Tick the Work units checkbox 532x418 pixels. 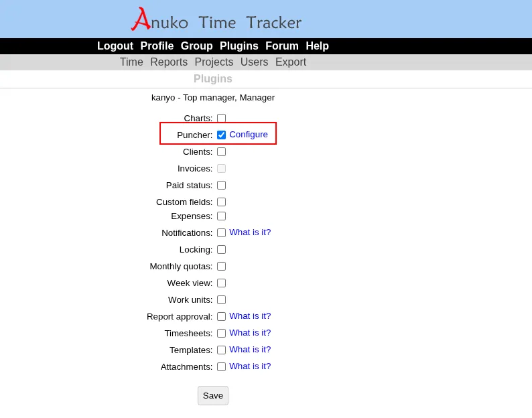click(221, 300)
